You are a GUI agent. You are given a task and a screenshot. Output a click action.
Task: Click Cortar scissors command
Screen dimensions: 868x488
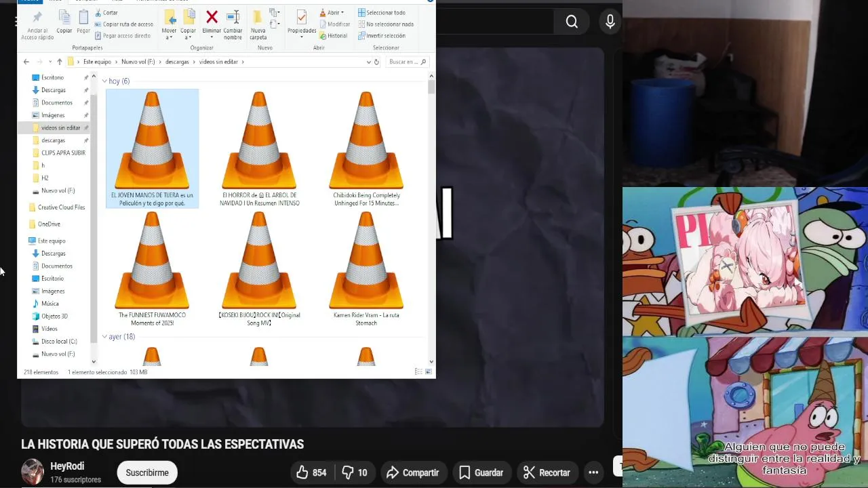click(106, 13)
